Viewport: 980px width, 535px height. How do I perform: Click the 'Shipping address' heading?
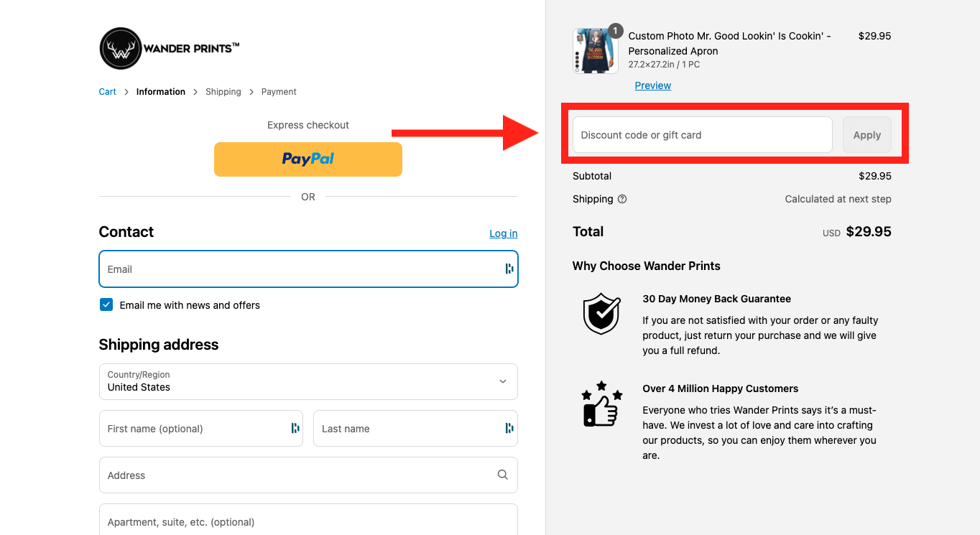pyautogui.click(x=159, y=345)
